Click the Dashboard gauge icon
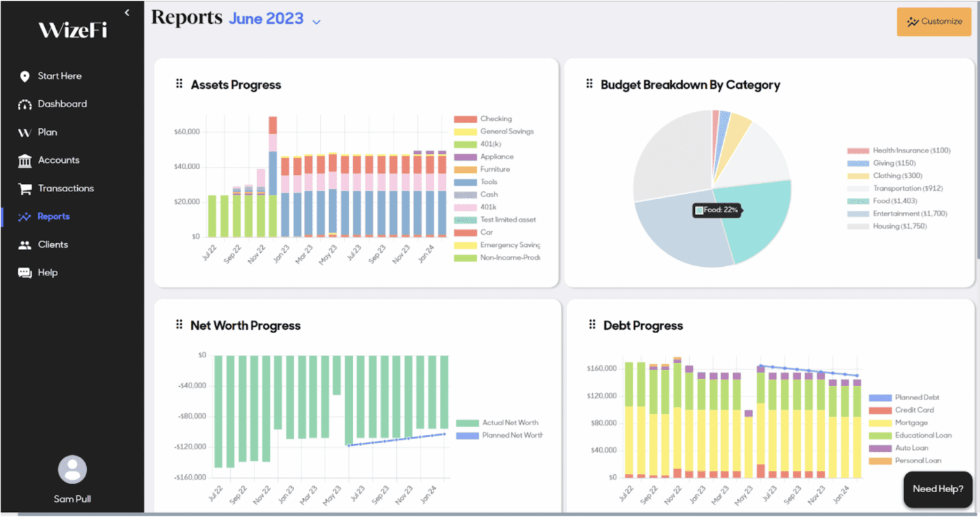980x517 pixels. (x=25, y=105)
